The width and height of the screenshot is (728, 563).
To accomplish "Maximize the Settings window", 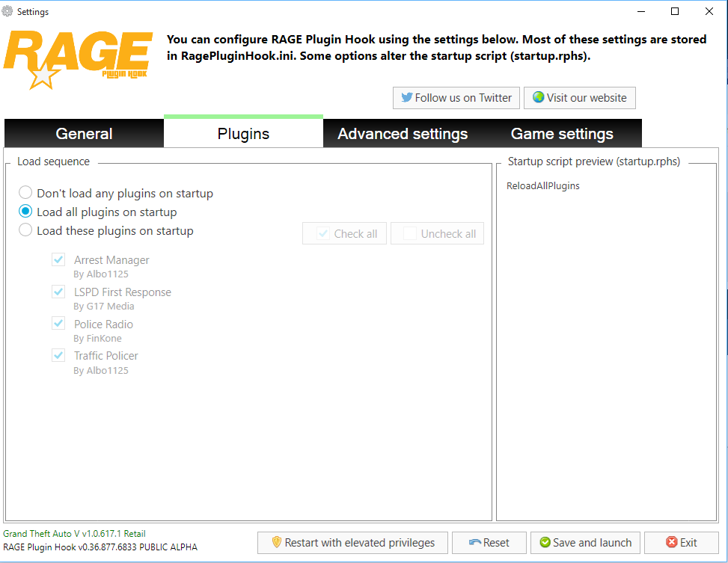I will tap(675, 12).
